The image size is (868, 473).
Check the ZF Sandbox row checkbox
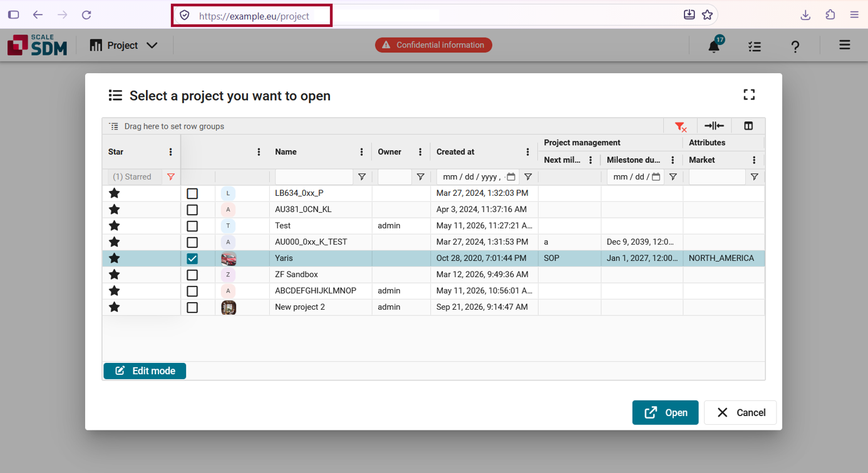(192, 275)
